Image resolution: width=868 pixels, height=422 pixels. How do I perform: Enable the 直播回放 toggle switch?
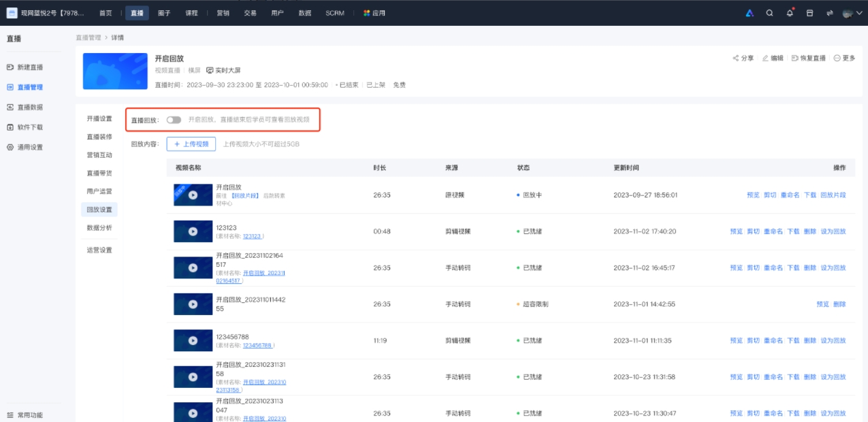click(x=174, y=120)
